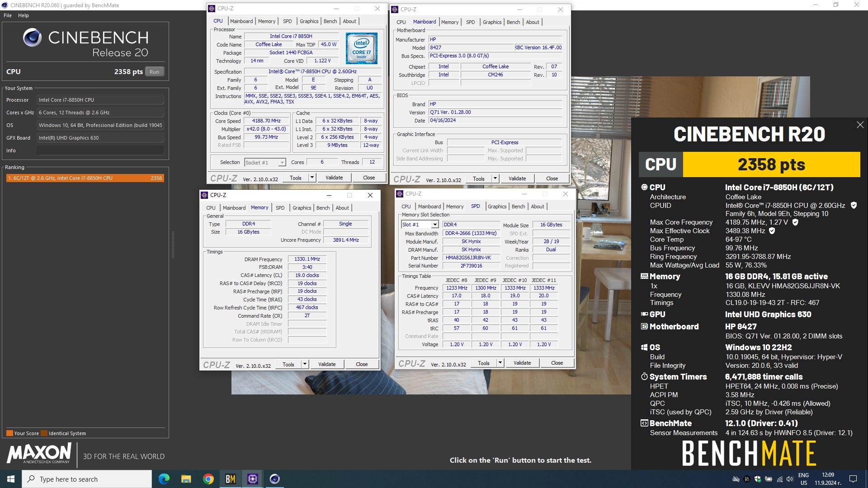Click the ENG US language indicator

pyautogui.click(x=803, y=479)
